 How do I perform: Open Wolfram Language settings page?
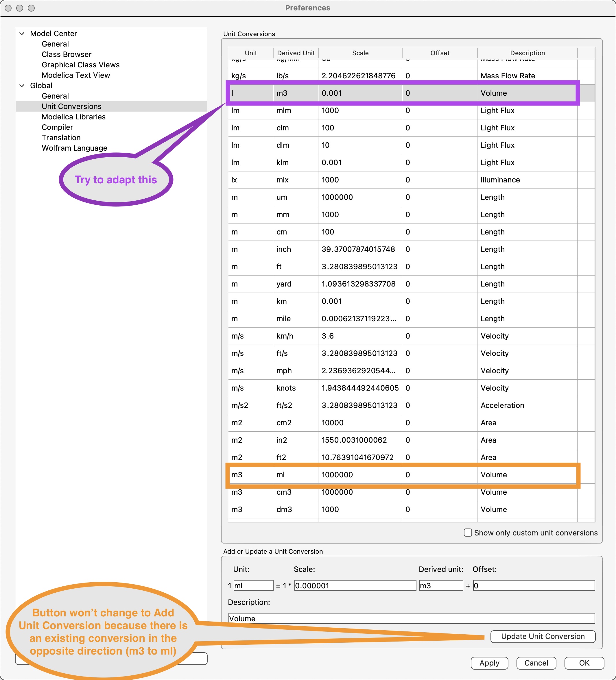point(74,148)
